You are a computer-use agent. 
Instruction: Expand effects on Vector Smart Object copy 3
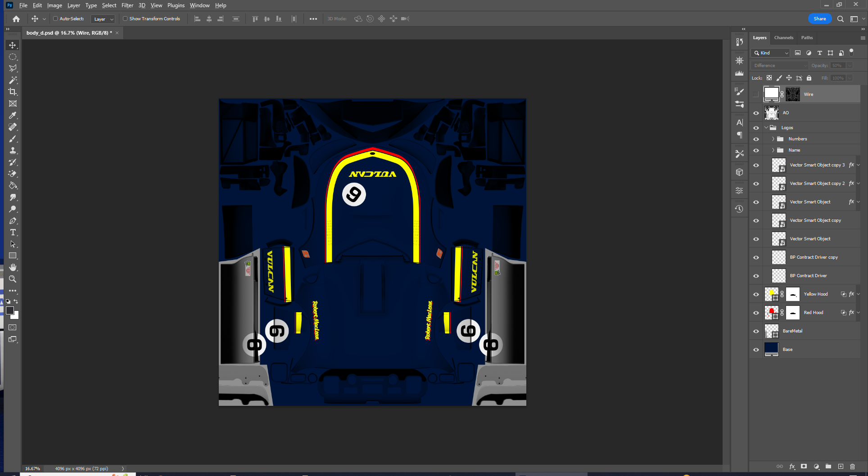(x=858, y=165)
